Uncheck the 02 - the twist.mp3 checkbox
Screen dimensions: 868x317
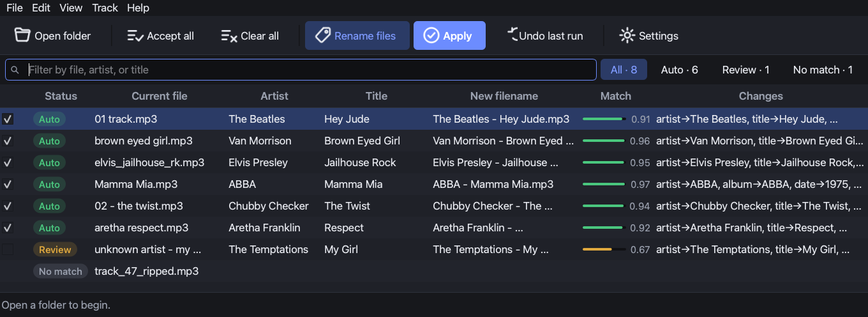(x=8, y=206)
